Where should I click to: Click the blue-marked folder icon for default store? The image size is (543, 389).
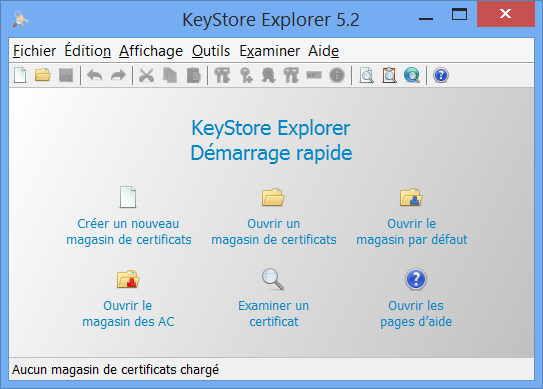tap(411, 197)
